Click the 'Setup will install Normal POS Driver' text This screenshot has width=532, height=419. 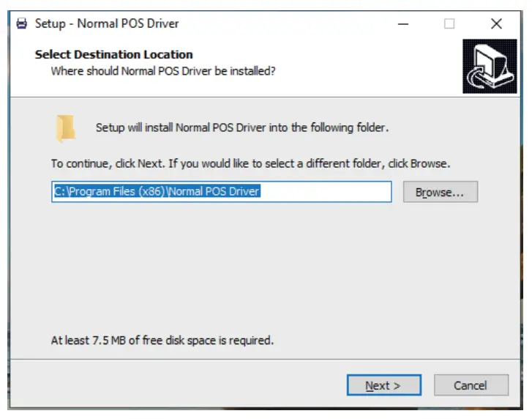[x=242, y=127]
